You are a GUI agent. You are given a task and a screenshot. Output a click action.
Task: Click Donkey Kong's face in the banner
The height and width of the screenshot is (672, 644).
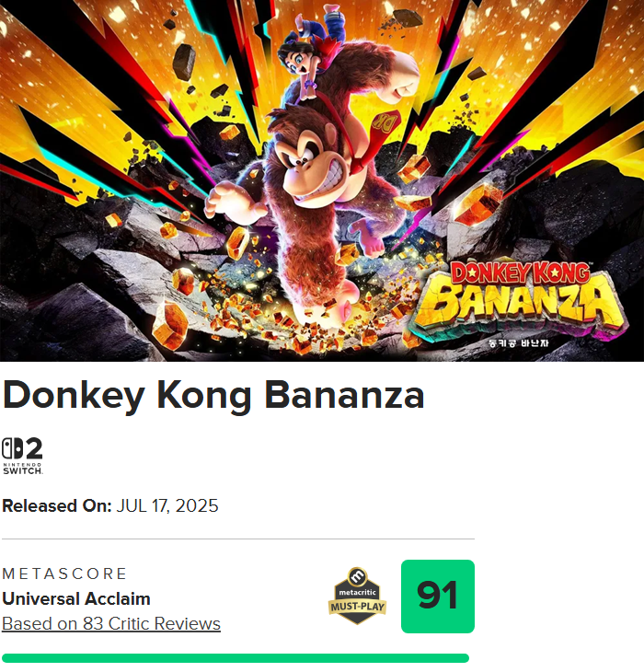coord(309,168)
